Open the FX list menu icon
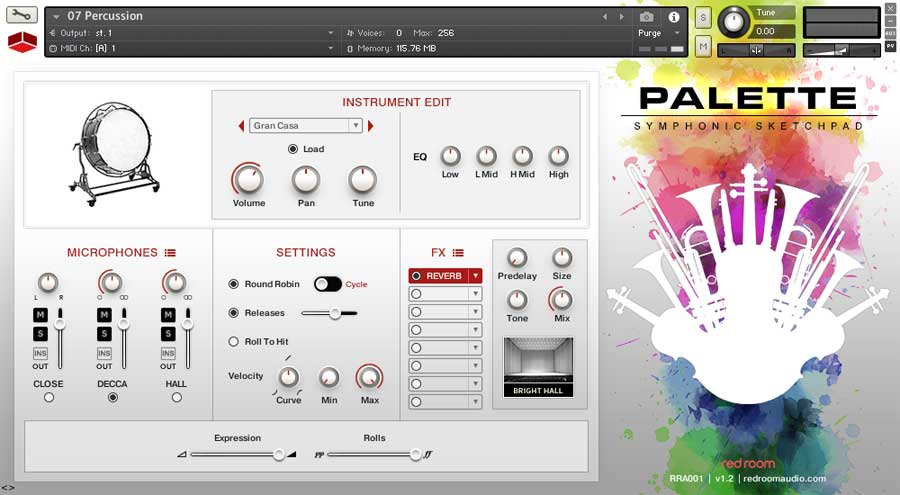The height and width of the screenshot is (495, 900). 458,253
